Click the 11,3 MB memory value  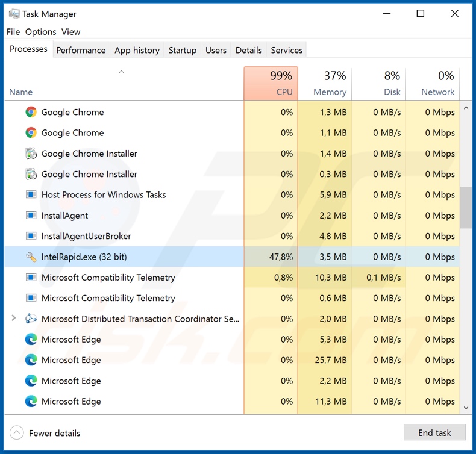[x=331, y=401]
